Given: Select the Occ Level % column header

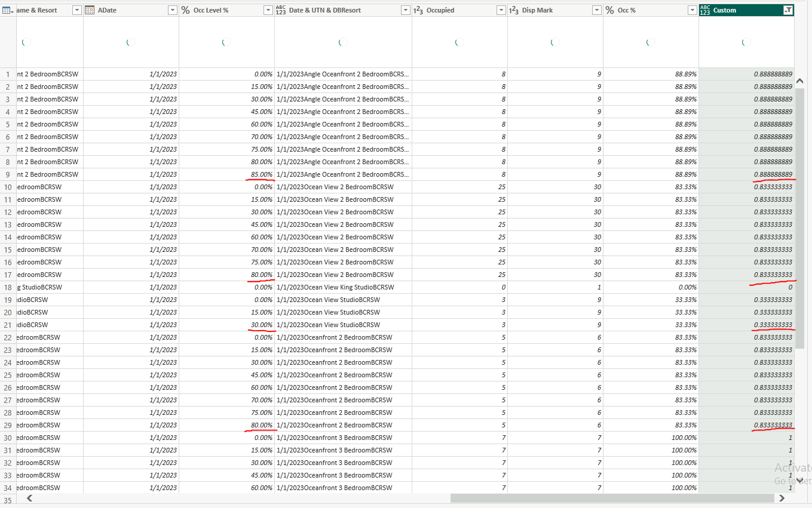Looking at the screenshot, I should pyautogui.click(x=226, y=10).
